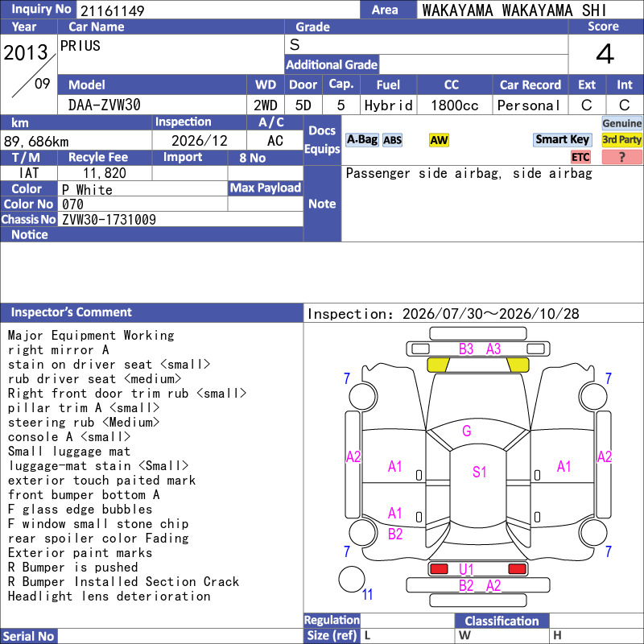Click the S1 mark on the roof
Screen dimensions: 644x644
[x=479, y=472]
